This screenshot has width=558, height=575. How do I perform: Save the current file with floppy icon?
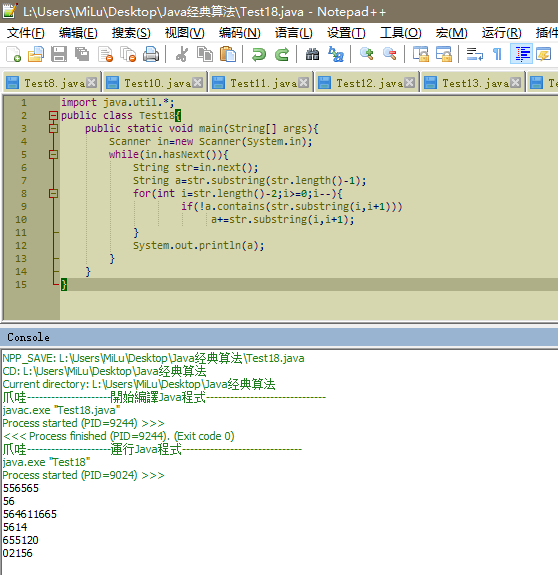click(x=59, y=54)
